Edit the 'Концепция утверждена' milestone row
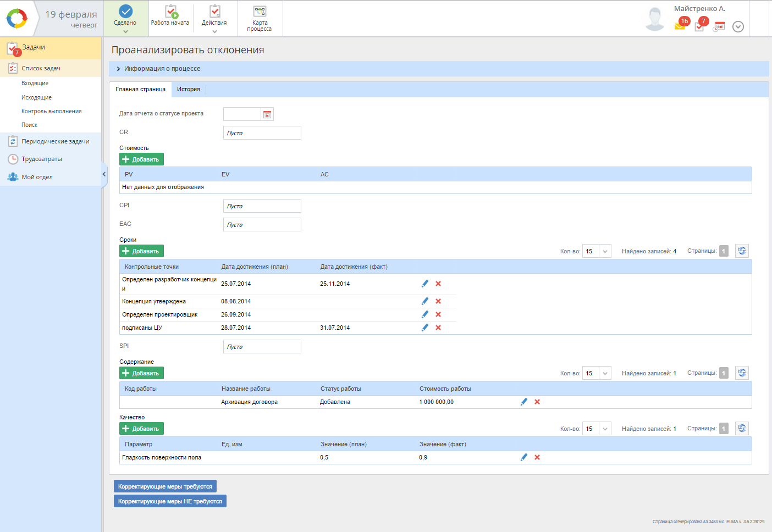Viewport: 772px width, 532px height. click(x=424, y=301)
